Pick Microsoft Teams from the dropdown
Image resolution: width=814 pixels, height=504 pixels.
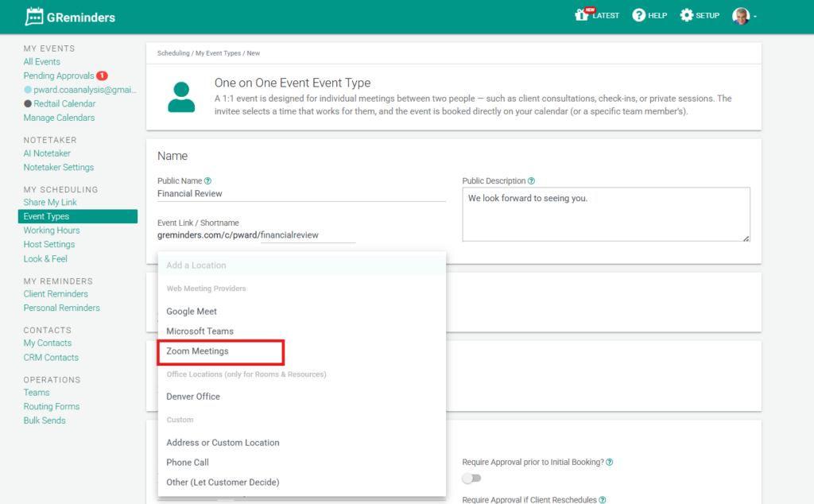pyautogui.click(x=200, y=331)
